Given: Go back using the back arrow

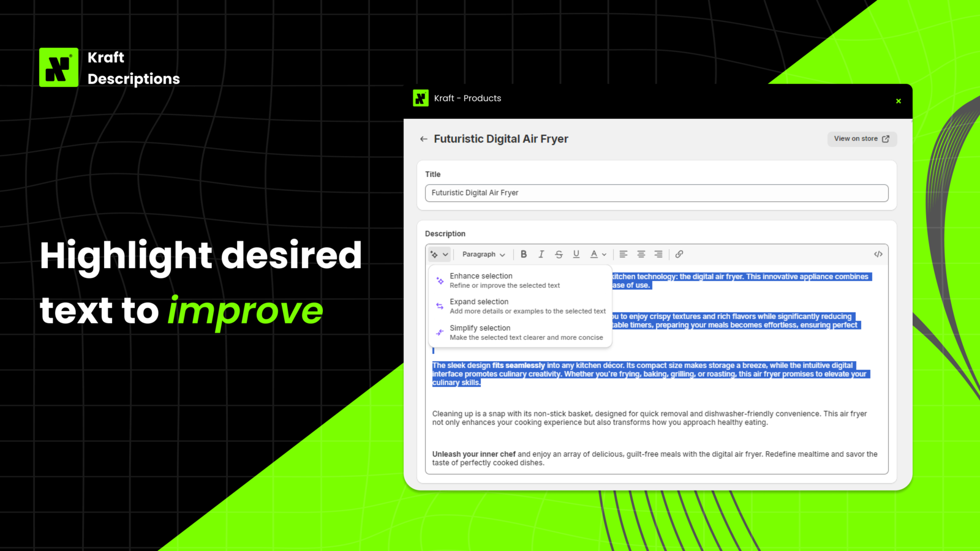Looking at the screenshot, I should point(423,139).
